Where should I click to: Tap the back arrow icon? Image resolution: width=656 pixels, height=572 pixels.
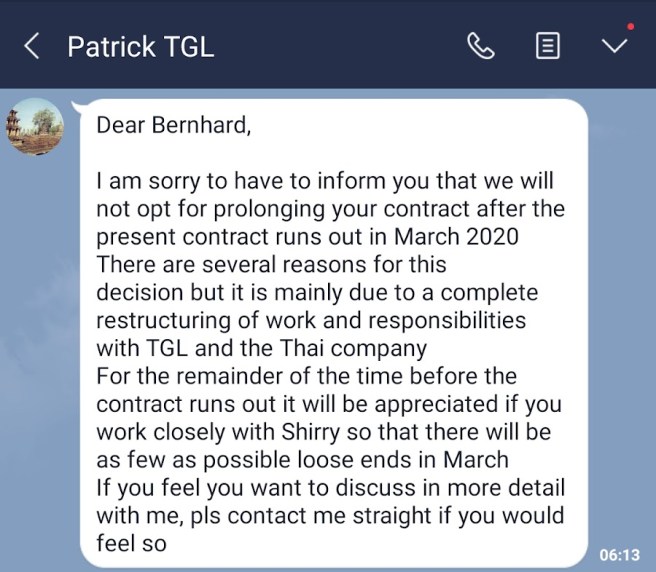pyautogui.click(x=32, y=46)
